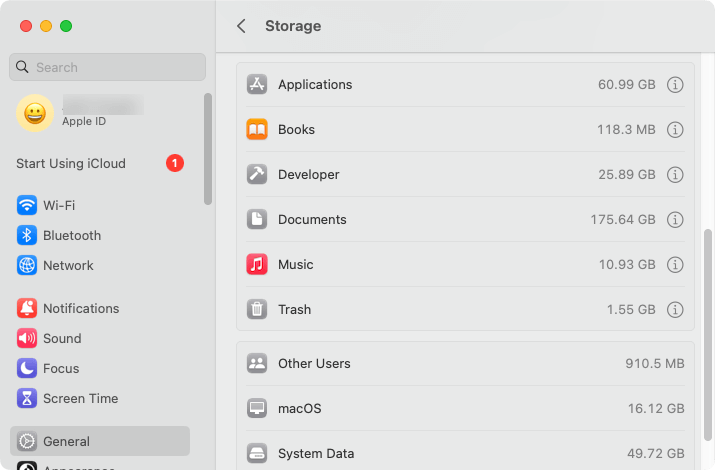Click the search magnifying glass icon
This screenshot has width=715, height=470.
(22, 67)
